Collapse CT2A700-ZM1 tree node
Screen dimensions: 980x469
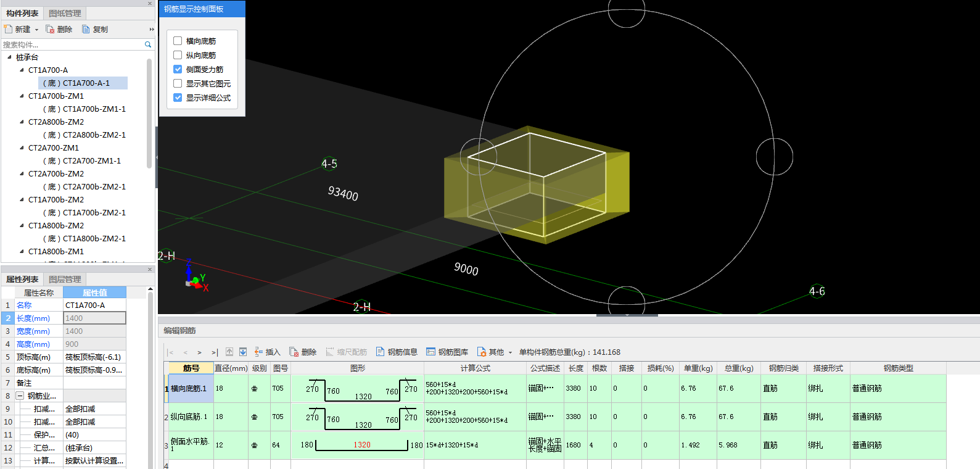[x=22, y=147]
